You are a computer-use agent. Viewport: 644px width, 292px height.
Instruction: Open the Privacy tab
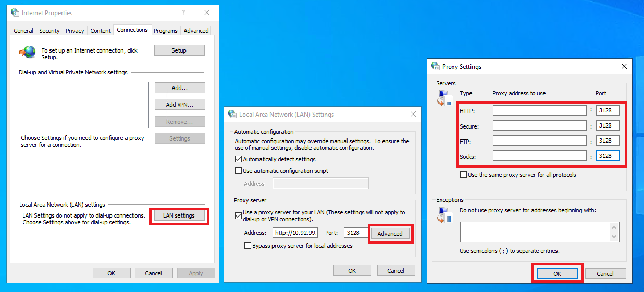(75, 31)
